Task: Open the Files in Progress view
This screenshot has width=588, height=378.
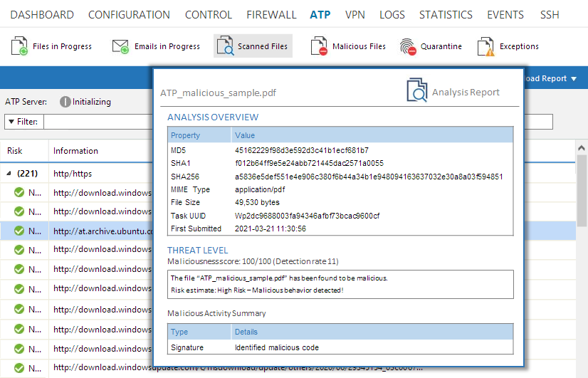Action: [20, 46]
